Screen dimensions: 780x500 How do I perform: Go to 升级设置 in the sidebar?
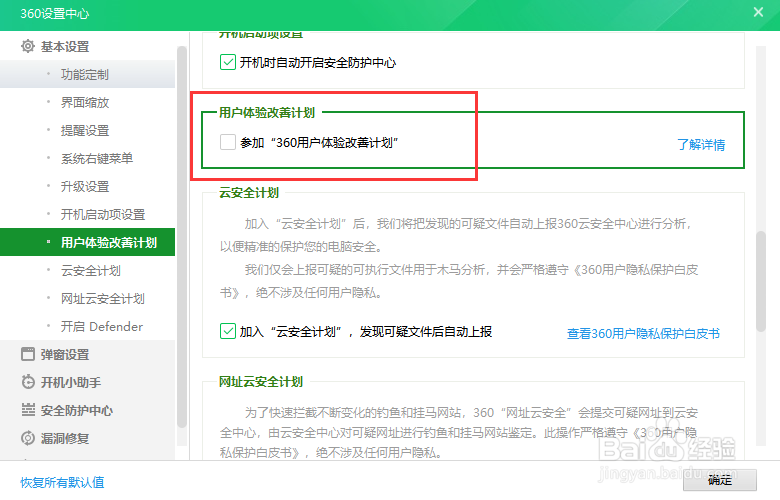88,187
